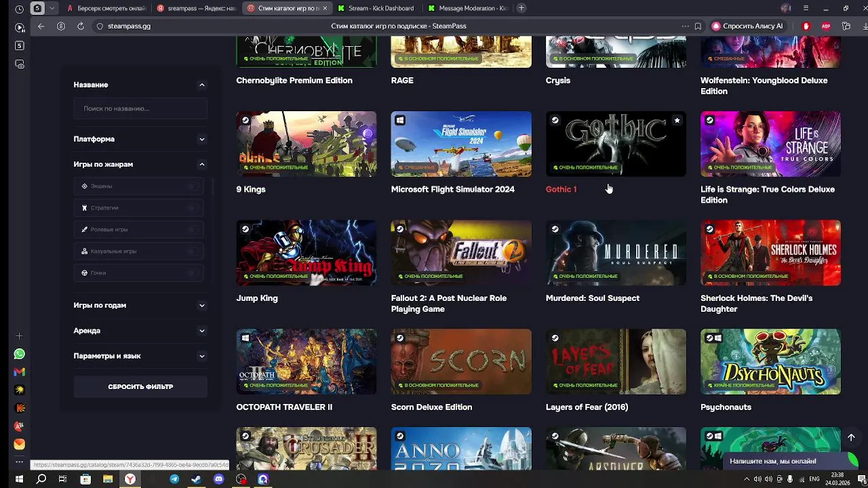Click the Chernobylite Premium Edition title
868x488 pixels.
[x=294, y=80]
